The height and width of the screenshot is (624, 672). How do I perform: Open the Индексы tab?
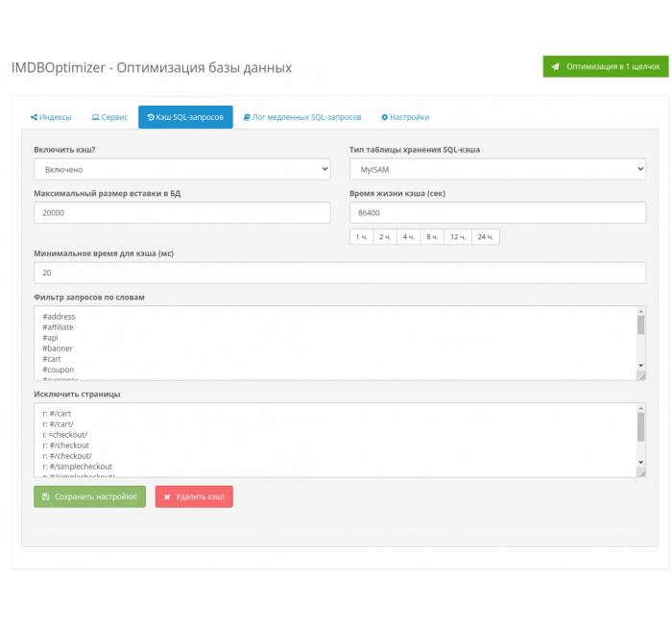click(x=51, y=117)
